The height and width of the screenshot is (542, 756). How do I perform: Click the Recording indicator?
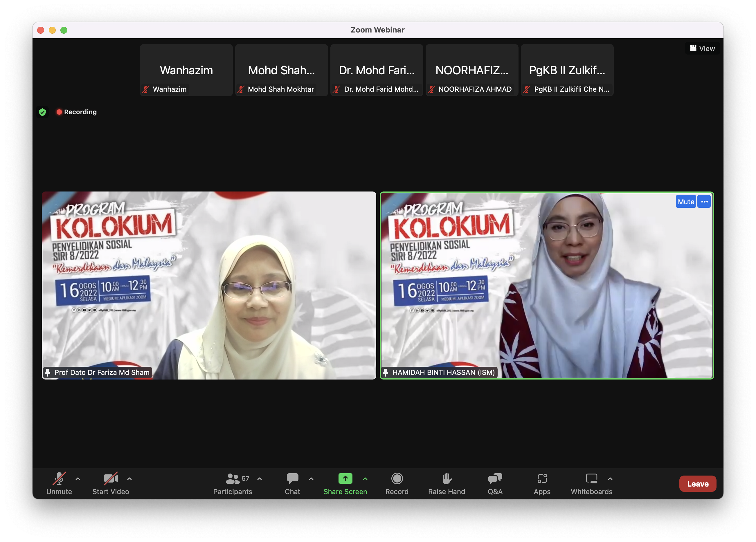(77, 112)
